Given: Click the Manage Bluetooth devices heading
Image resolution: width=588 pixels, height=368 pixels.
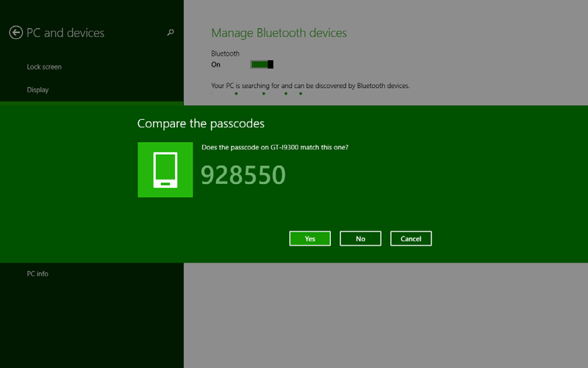Looking at the screenshot, I should 279,33.
